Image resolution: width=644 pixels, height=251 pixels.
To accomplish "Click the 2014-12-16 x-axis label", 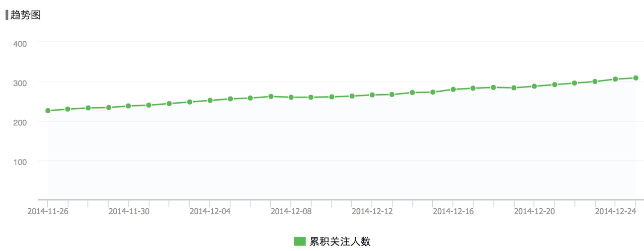I will [x=453, y=211].
